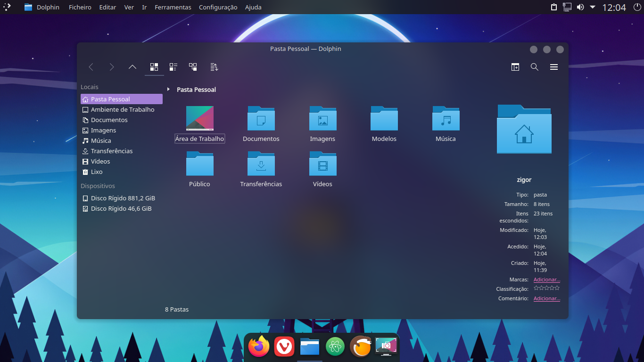Launch Firefox from the dock
The image size is (644, 362).
259,347
